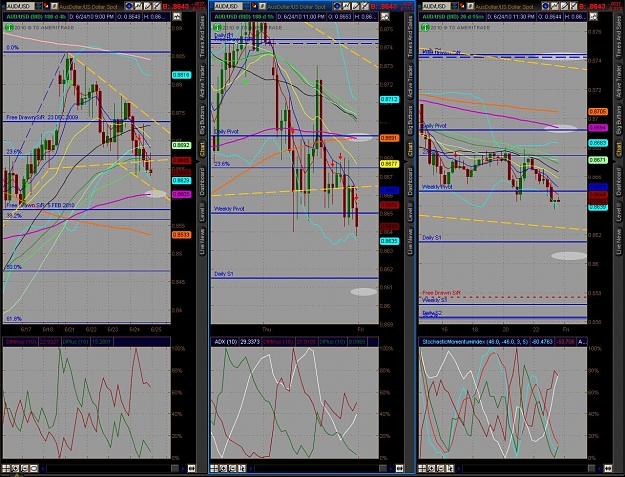Click the hash icon beside left chart symbol
The height and width of the screenshot is (477, 625).
pyautogui.click(x=55, y=6)
